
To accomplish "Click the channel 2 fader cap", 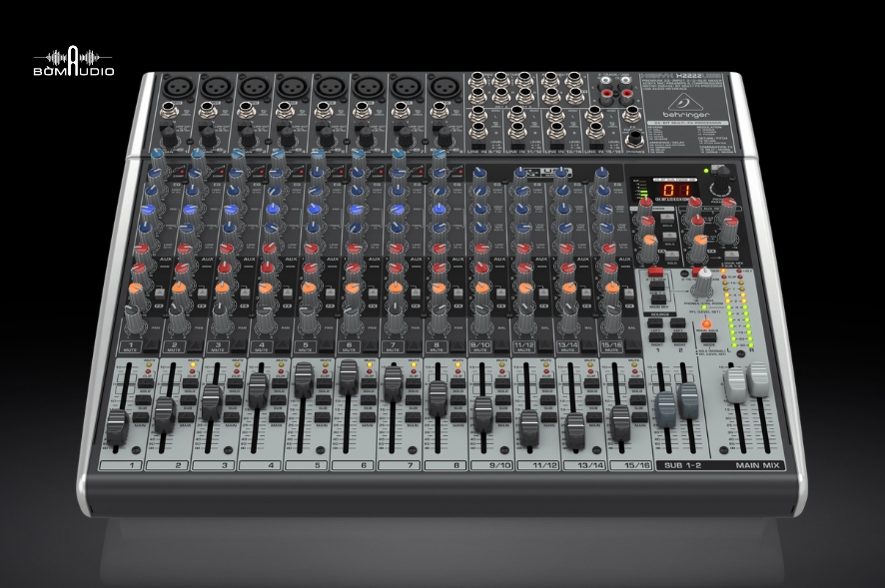I will pos(165,414).
